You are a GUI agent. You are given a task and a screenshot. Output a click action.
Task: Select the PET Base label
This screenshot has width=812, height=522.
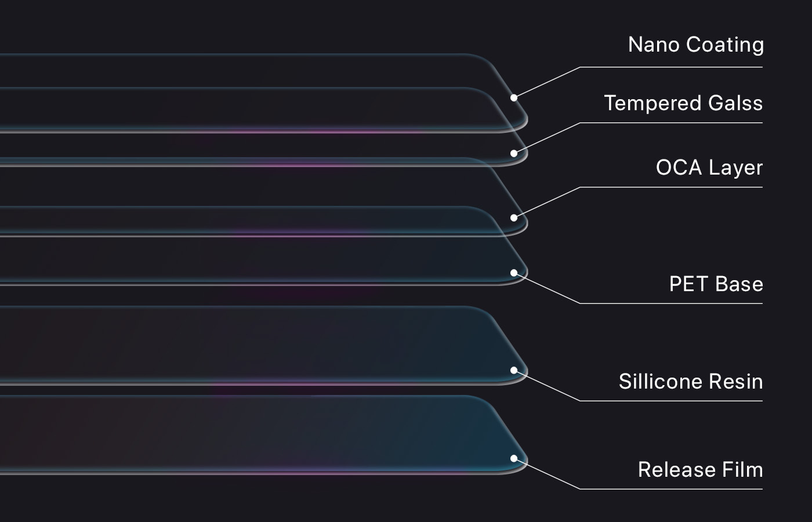pyautogui.click(x=716, y=284)
